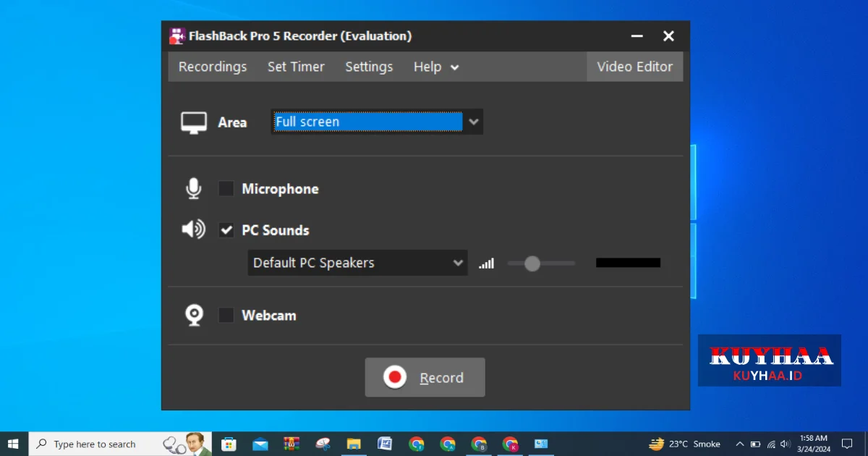The height and width of the screenshot is (456, 868).
Task: Uncheck the PC Sounds checkbox
Action: point(226,230)
